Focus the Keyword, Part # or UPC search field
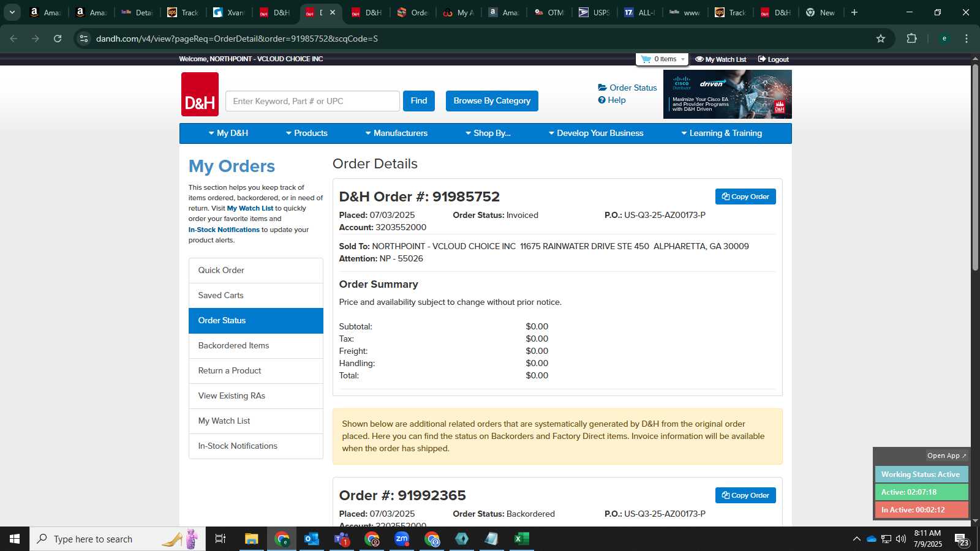Viewport: 980px width, 551px height. (312, 101)
